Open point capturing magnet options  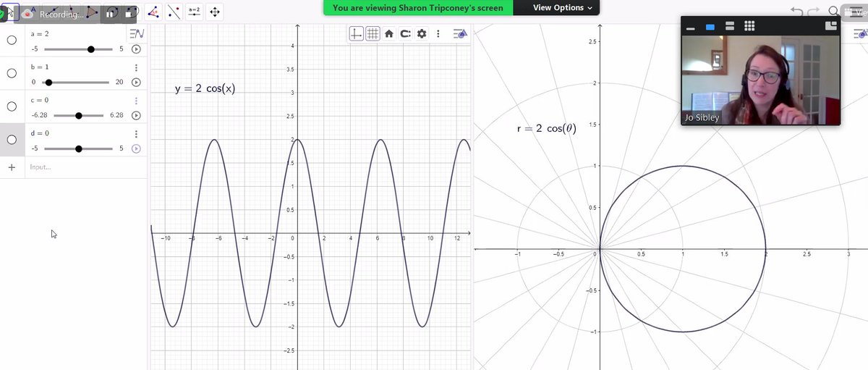click(x=405, y=33)
